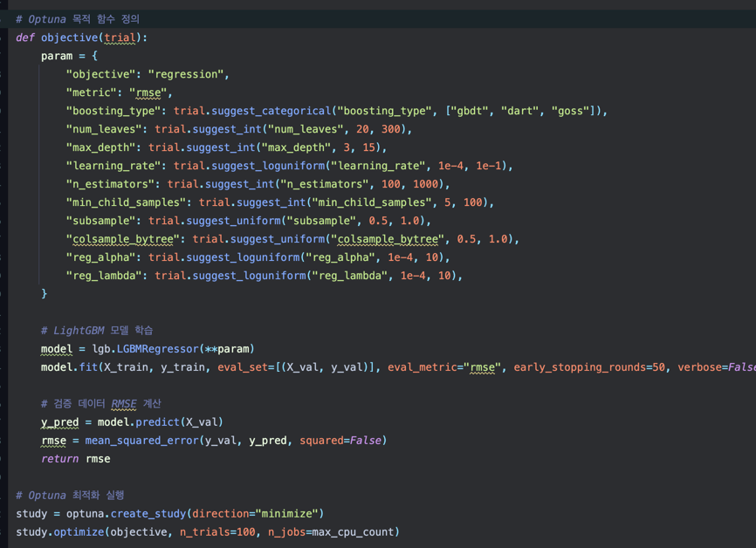Click LGBMRegressor in the model assignment
The image size is (756, 548).
pos(158,349)
